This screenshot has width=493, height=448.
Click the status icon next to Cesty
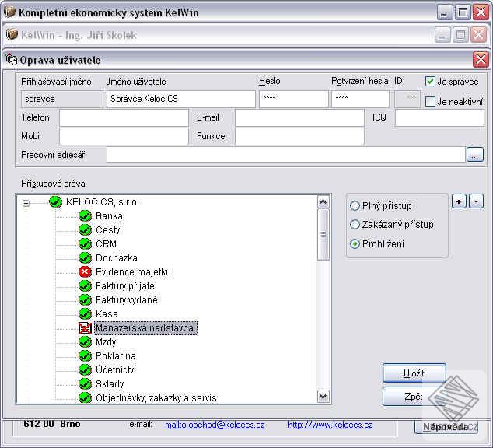85,229
